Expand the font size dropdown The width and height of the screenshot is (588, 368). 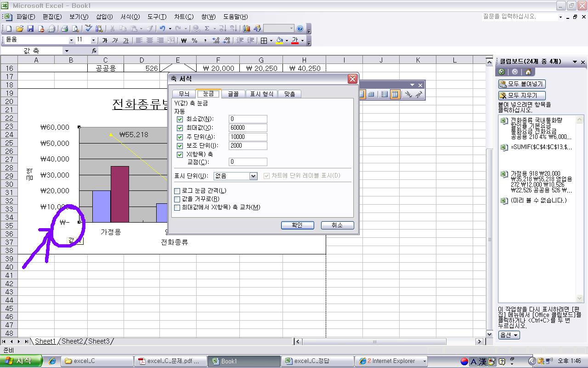(93, 40)
